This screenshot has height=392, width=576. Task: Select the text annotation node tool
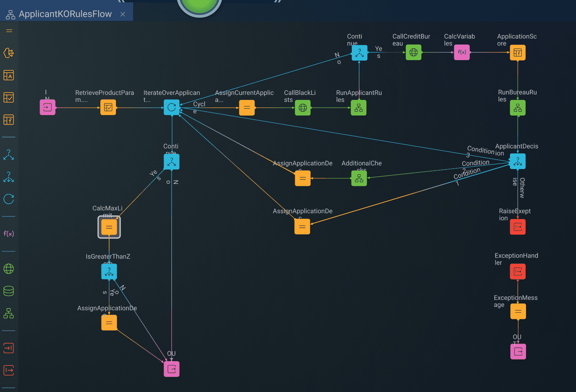point(9,75)
